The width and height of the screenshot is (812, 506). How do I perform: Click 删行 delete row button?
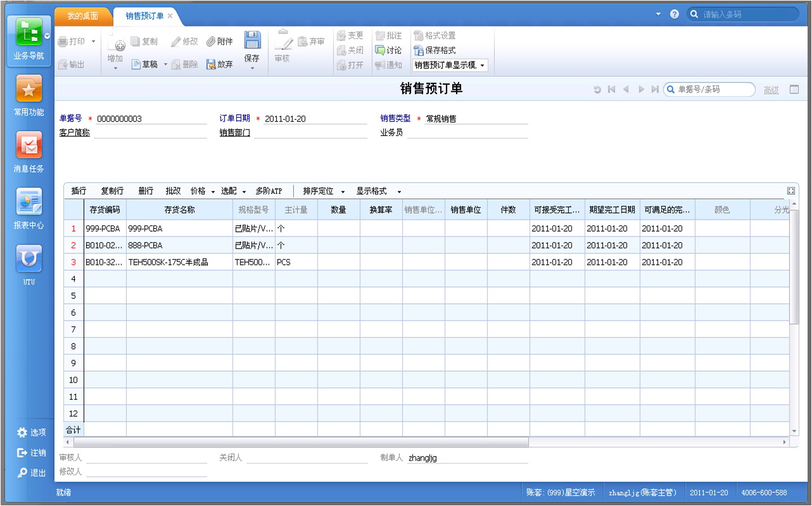point(146,191)
